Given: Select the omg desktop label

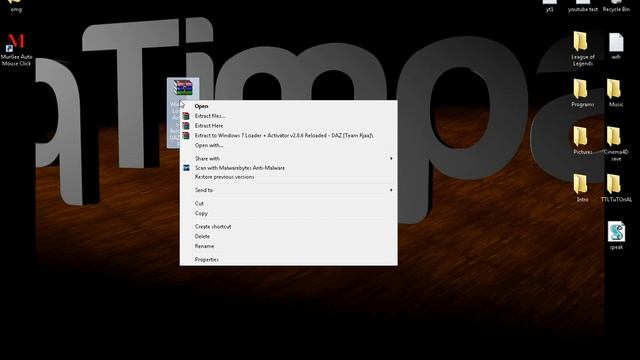Looking at the screenshot, I should (16, 9).
